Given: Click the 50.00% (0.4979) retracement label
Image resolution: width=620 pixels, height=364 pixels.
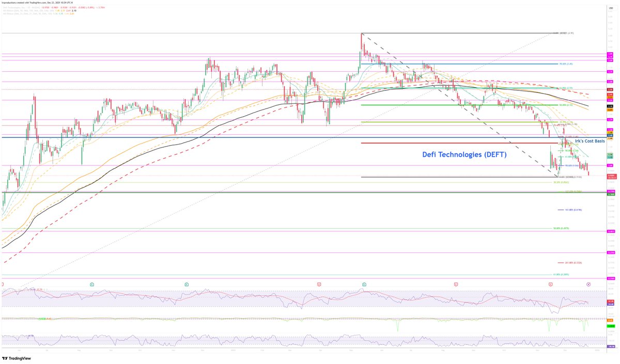Looking at the screenshot, I should point(561,228).
